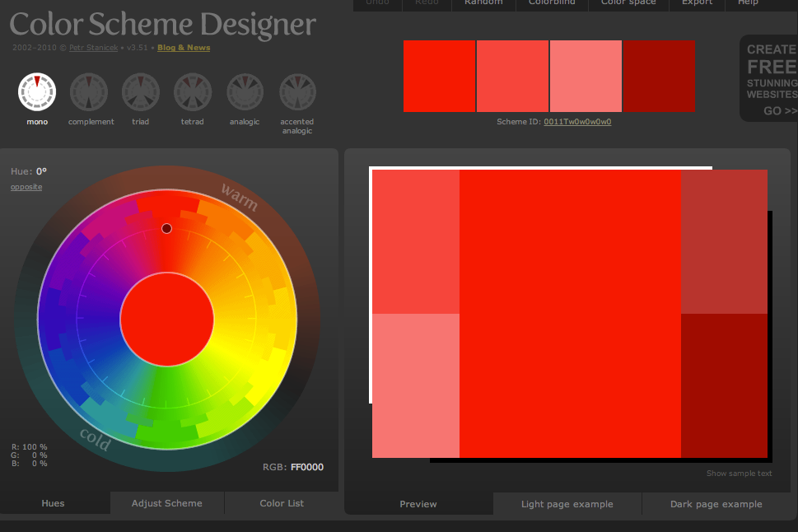This screenshot has width=798, height=532.
Task: Open the Color space menu
Action: point(628,3)
